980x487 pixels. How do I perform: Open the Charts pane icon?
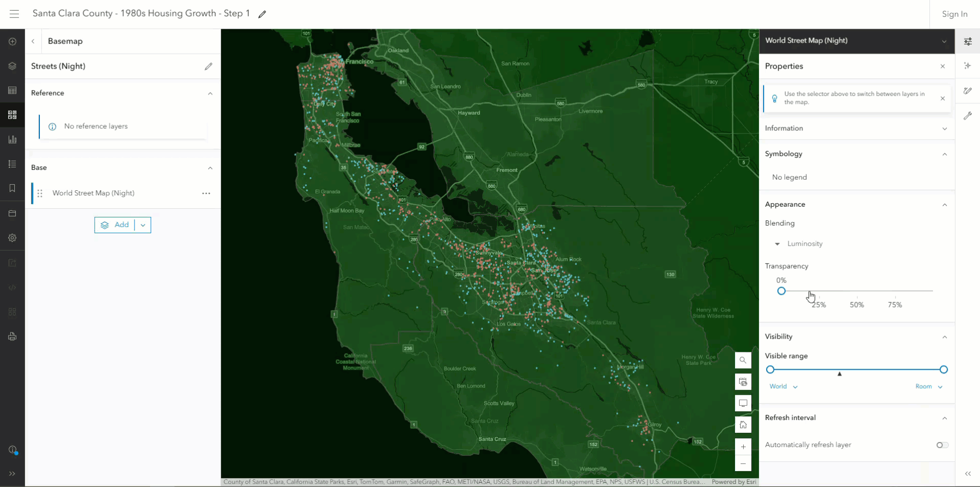pyautogui.click(x=12, y=139)
